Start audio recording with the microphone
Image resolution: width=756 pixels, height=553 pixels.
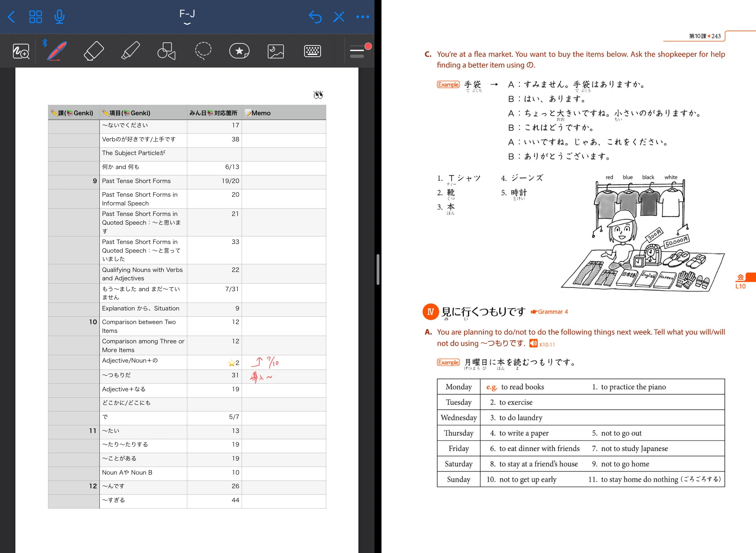pyautogui.click(x=59, y=17)
